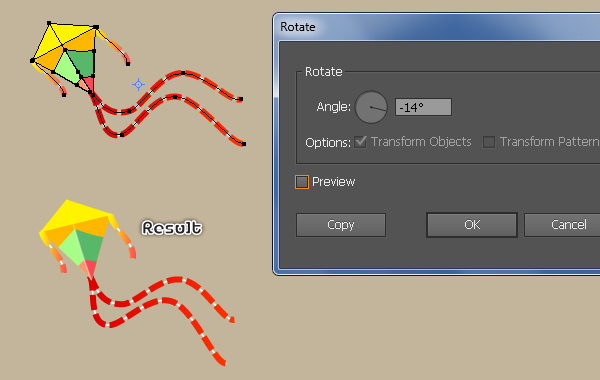Click the Copy button

coord(341,225)
